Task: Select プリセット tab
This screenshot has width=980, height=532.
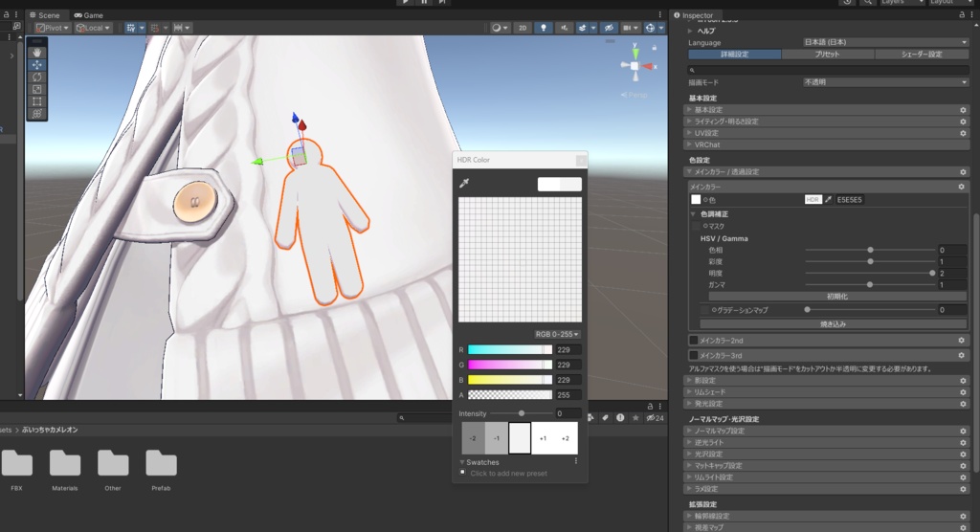Action: click(x=828, y=55)
